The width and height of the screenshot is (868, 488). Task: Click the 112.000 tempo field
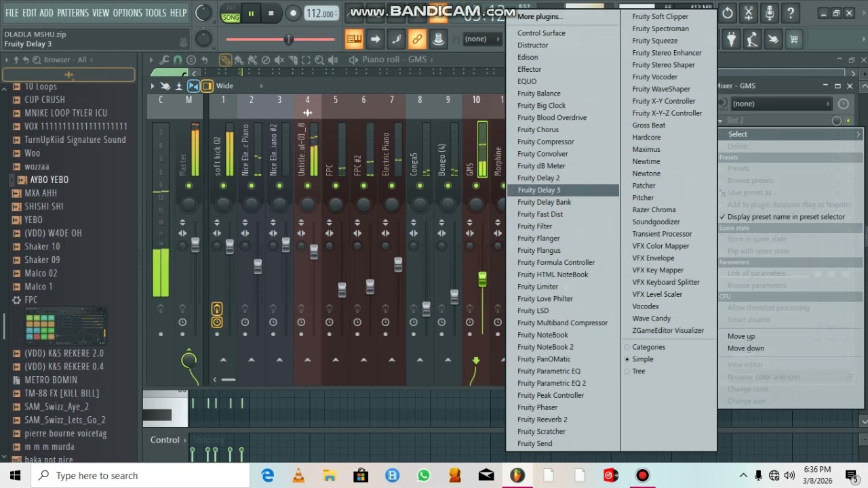[321, 14]
